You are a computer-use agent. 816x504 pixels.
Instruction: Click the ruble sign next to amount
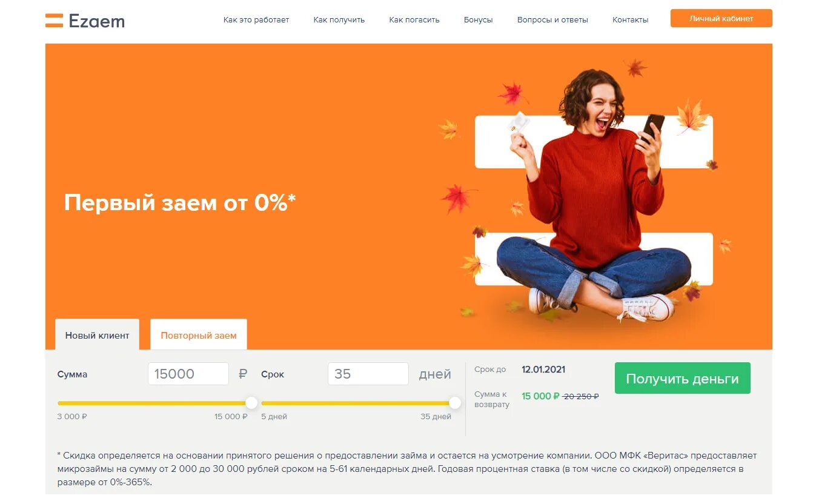pyautogui.click(x=243, y=374)
